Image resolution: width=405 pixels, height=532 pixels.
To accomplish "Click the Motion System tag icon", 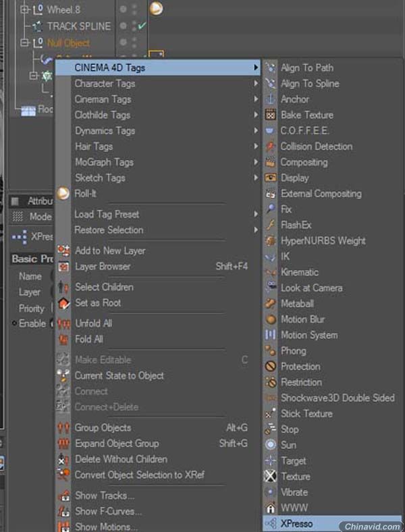I will (271, 335).
